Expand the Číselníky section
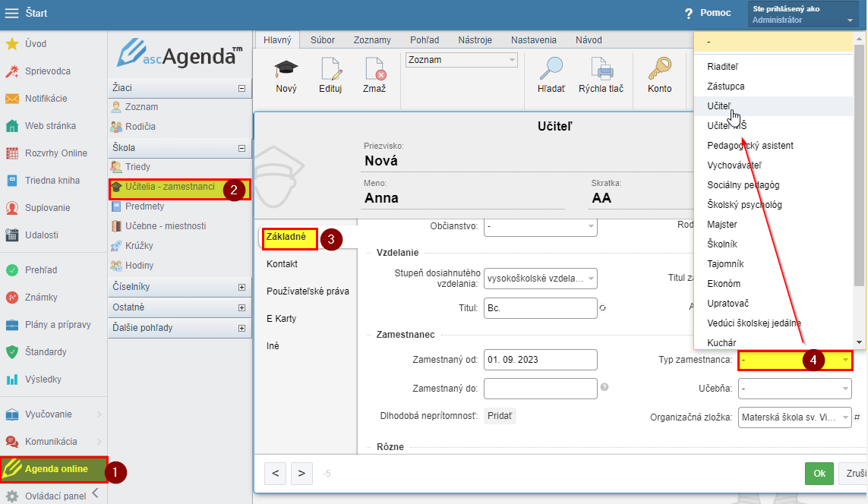 241,288
